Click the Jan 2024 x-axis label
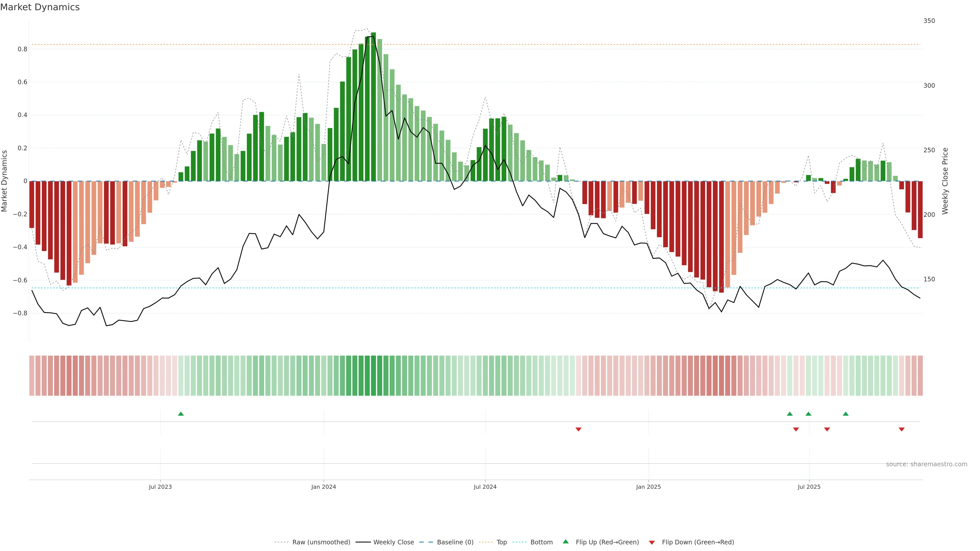 (x=323, y=487)
